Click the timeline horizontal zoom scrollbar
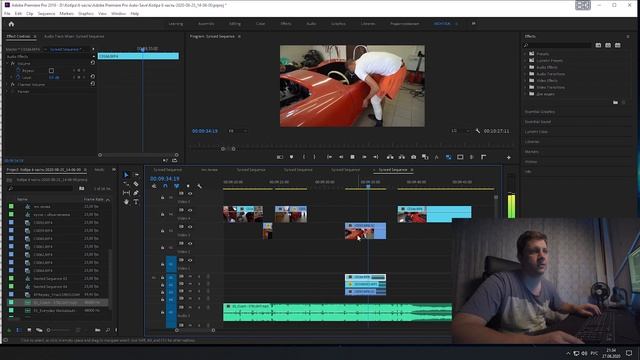The height and width of the screenshot is (360, 640). (195, 330)
